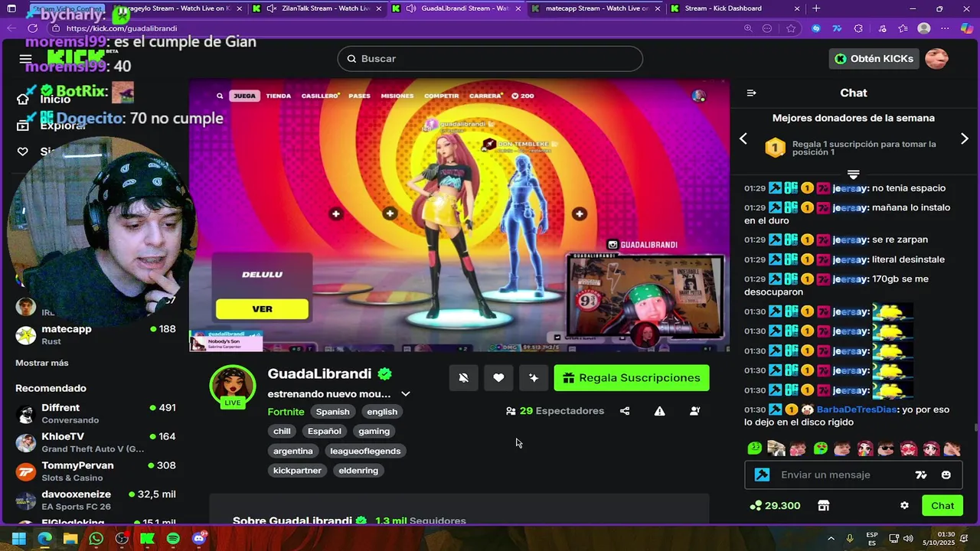
Task: Click VER button in the stream video
Action: [262, 309]
